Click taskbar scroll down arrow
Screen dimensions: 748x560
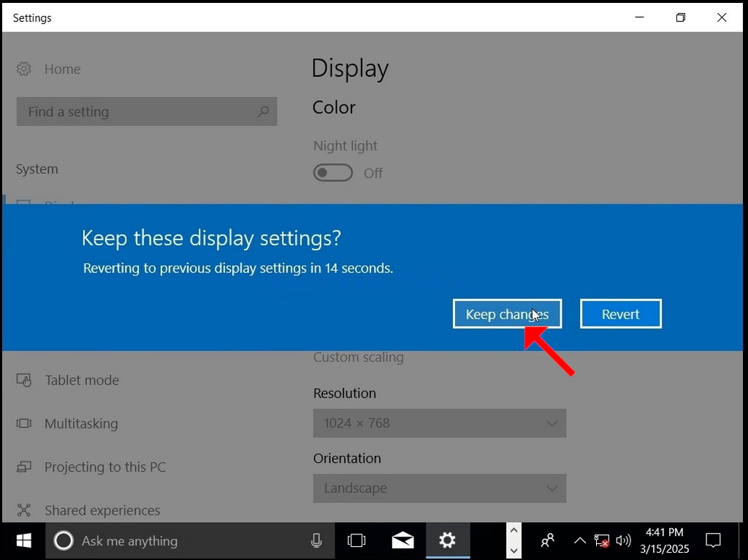tap(514, 551)
